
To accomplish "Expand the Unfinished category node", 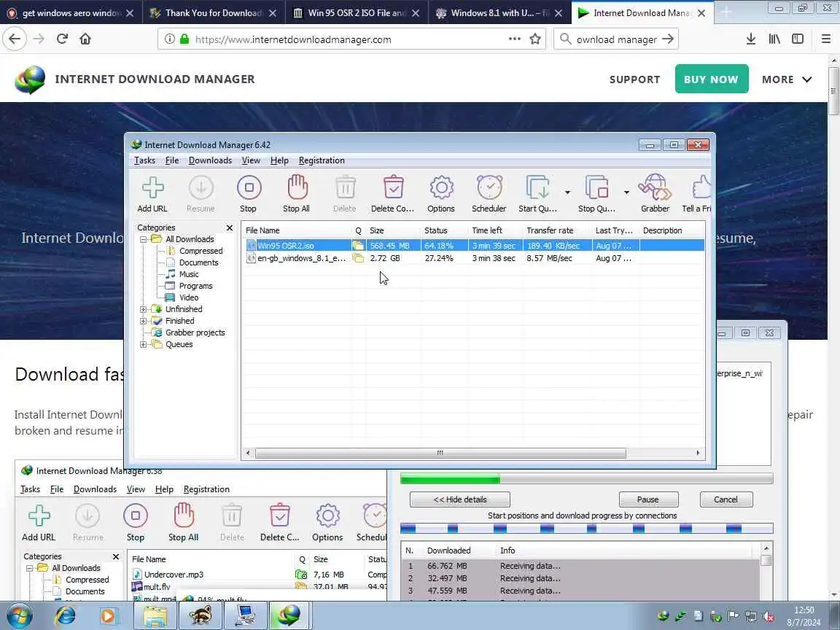I will tap(144, 310).
